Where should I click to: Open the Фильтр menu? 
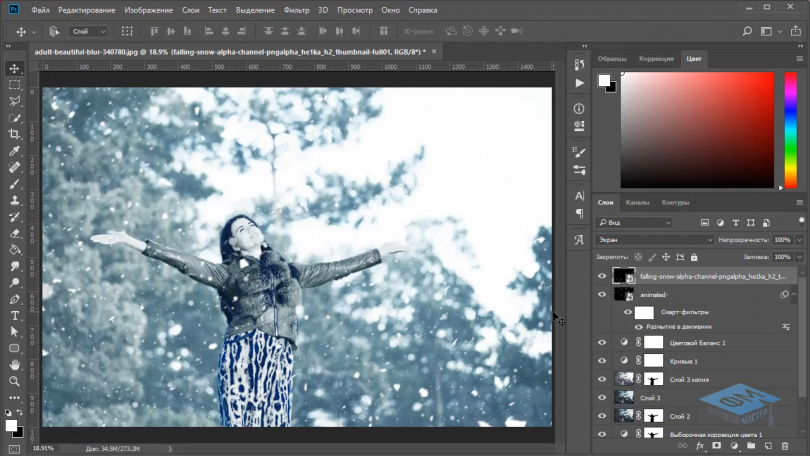(296, 10)
